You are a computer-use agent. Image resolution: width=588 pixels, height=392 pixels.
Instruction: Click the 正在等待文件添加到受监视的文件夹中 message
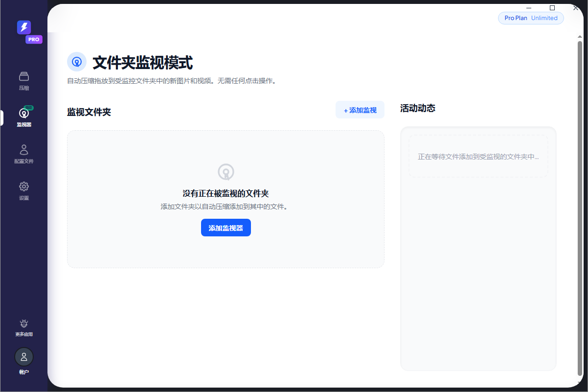[478, 157]
